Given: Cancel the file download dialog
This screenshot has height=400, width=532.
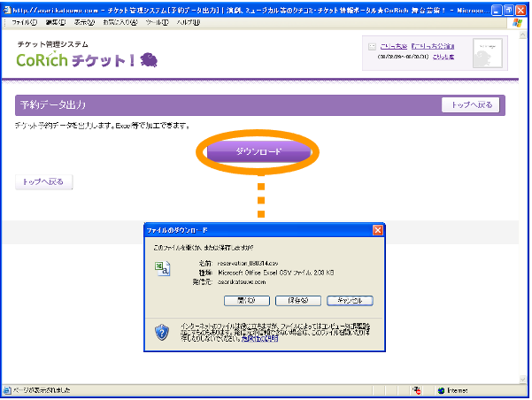Looking at the screenshot, I should pos(350,300).
